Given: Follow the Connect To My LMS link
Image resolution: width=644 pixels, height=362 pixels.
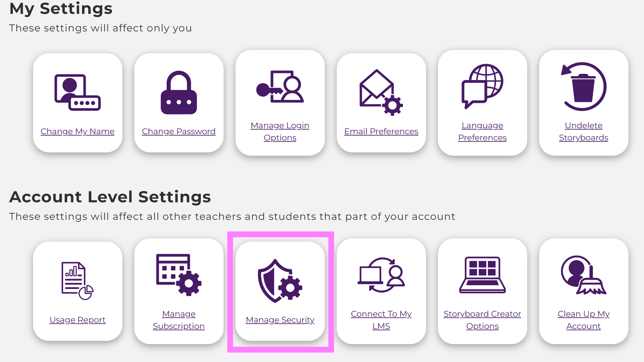Looking at the screenshot, I should point(381,320).
